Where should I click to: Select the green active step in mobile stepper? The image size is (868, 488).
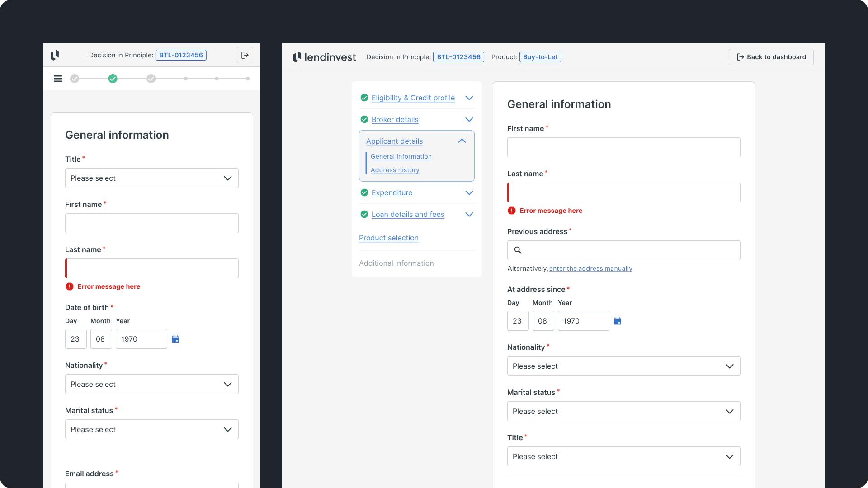click(113, 79)
